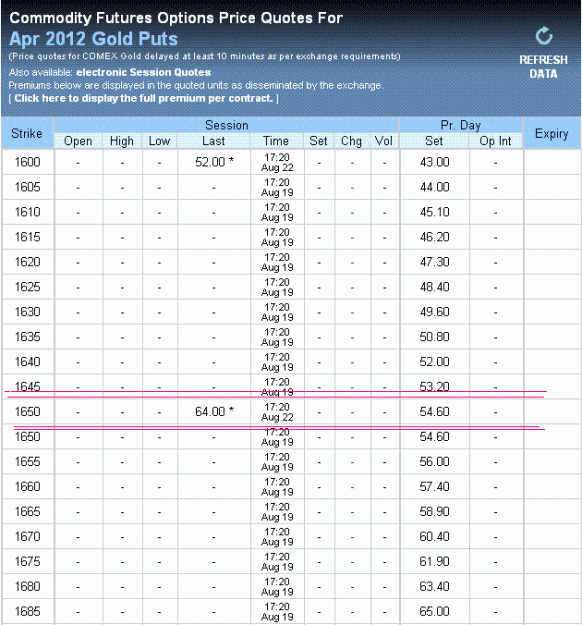This screenshot has width=582, height=625.
Task: Select the 44.00 previous settlement
Action: pos(435,187)
